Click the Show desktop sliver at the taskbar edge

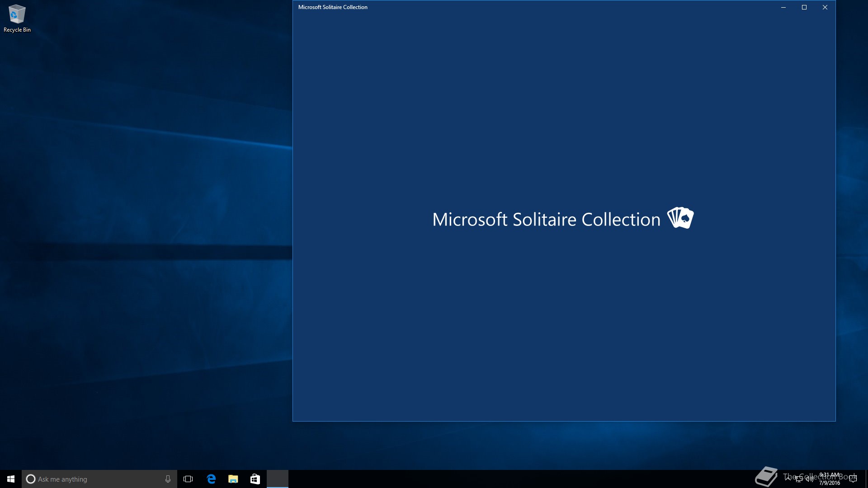coord(866,479)
